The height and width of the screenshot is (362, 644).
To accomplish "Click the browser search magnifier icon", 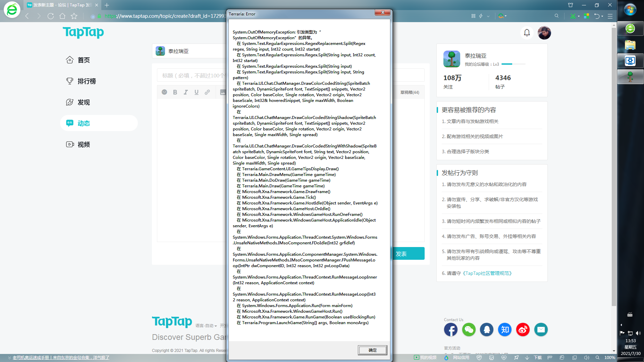I will pyautogui.click(x=556, y=16).
